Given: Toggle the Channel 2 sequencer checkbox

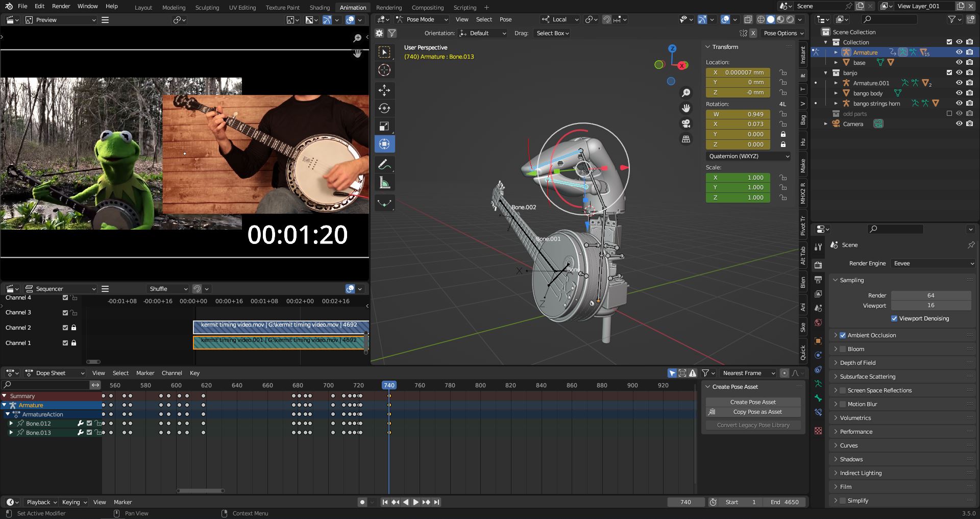Looking at the screenshot, I should pos(65,328).
